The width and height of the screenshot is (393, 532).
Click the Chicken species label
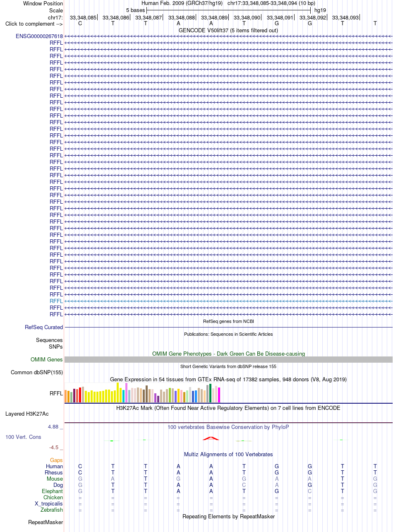[x=53, y=497]
